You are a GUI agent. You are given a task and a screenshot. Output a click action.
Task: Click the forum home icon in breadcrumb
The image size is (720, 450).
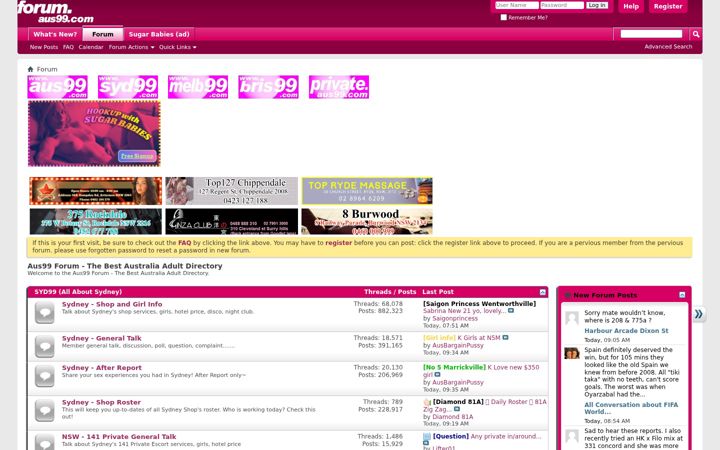[30, 69]
